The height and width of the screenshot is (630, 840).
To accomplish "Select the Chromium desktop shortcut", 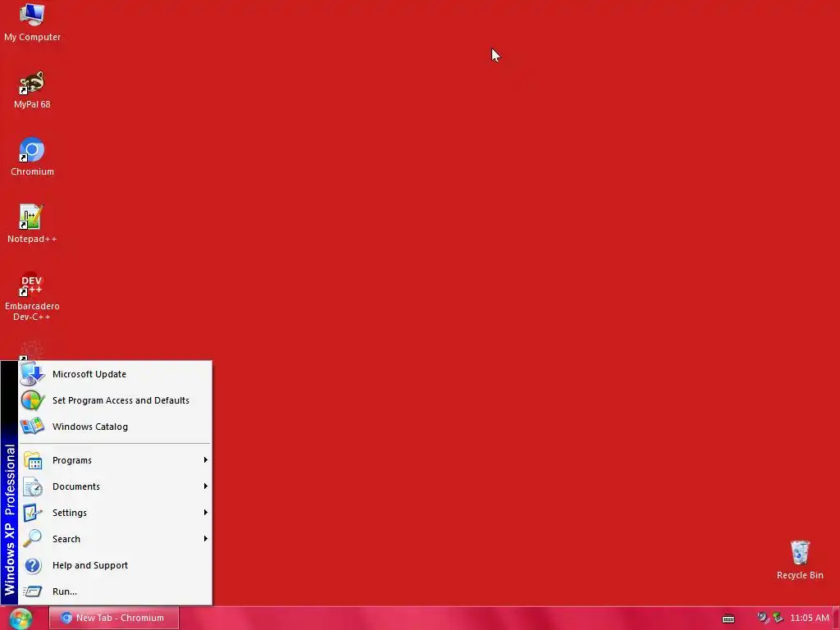I will (x=32, y=157).
